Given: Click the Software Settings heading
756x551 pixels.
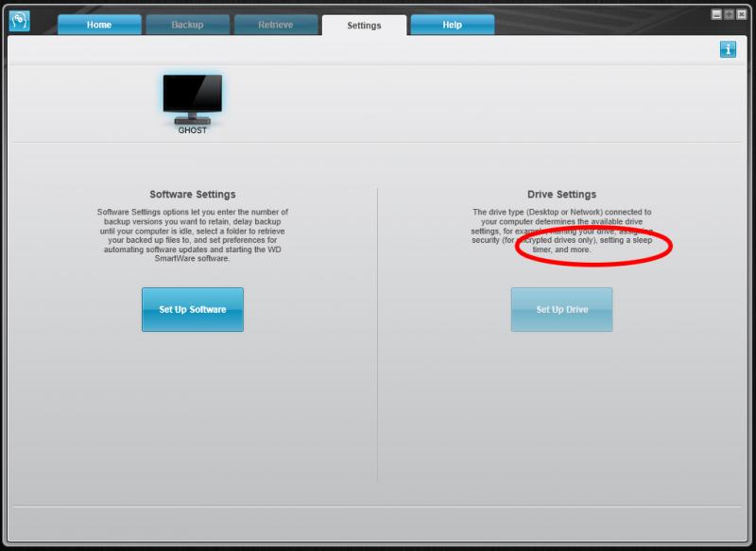Looking at the screenshot, I should coord(193,195).
